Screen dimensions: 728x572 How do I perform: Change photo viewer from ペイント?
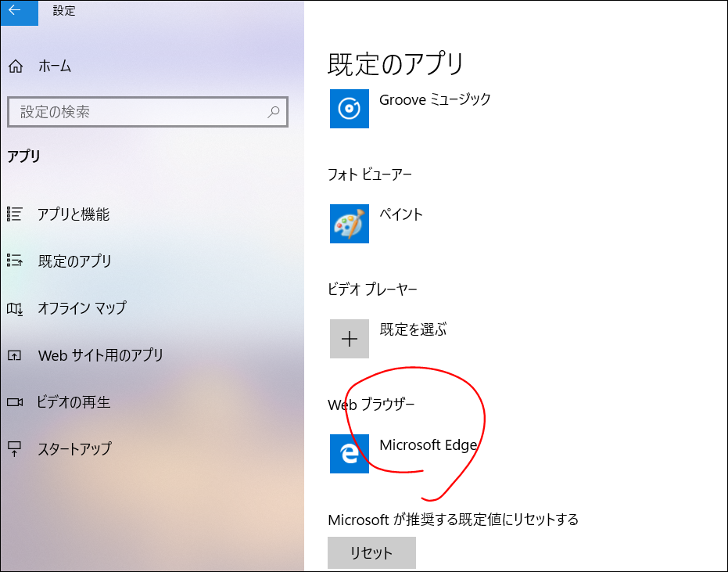401,214
